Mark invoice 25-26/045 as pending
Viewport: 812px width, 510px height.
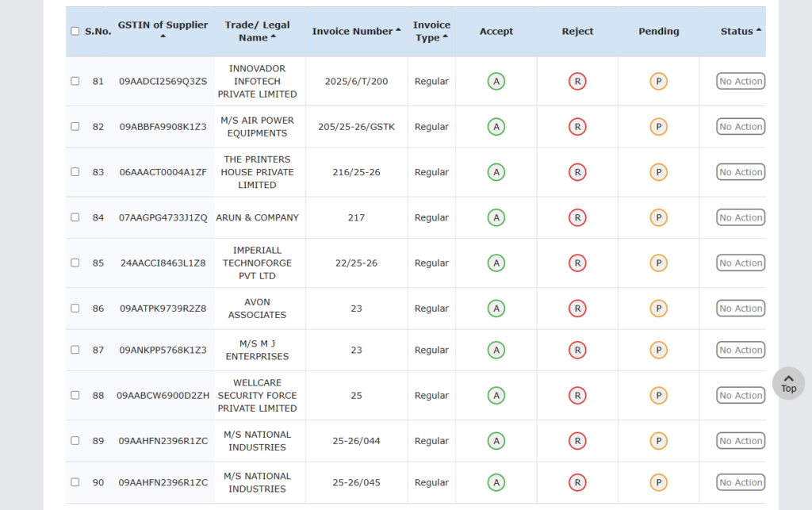coord(659,482)
